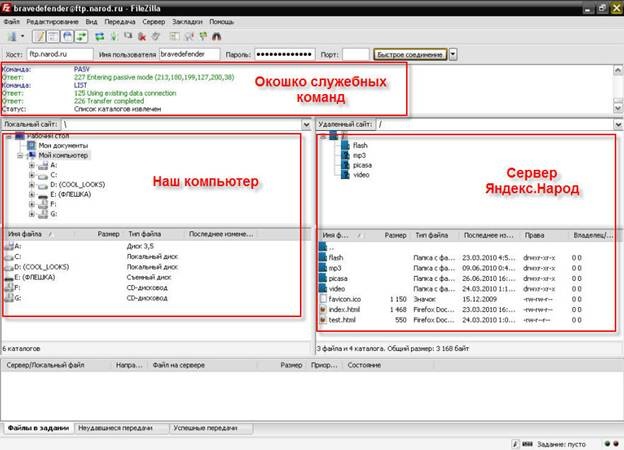Click the Порт input field

(x=356, y=54)
